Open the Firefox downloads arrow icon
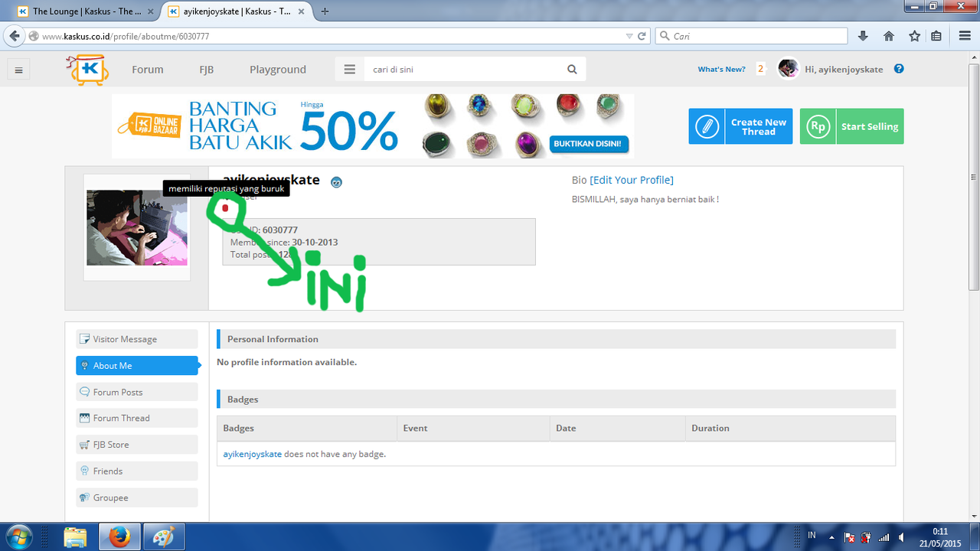This screenshot has height=551, width=980. 863,36
